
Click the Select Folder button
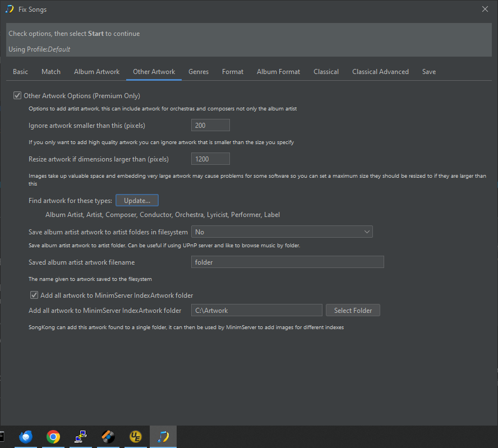point(353,310)
